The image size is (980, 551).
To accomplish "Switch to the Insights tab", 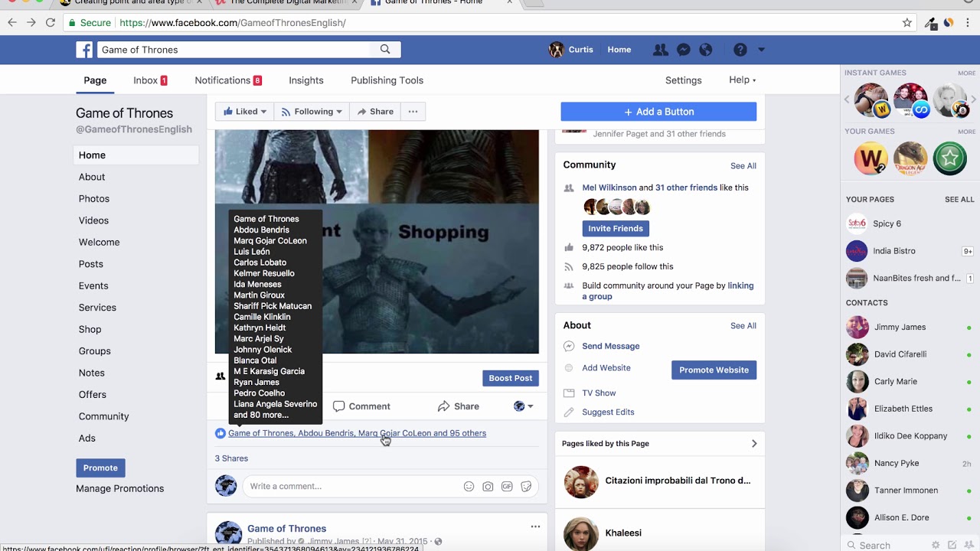I will coord(306,80).
